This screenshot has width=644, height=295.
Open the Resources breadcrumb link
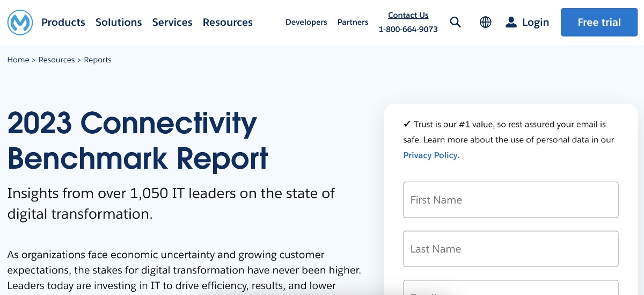(56, 60)
